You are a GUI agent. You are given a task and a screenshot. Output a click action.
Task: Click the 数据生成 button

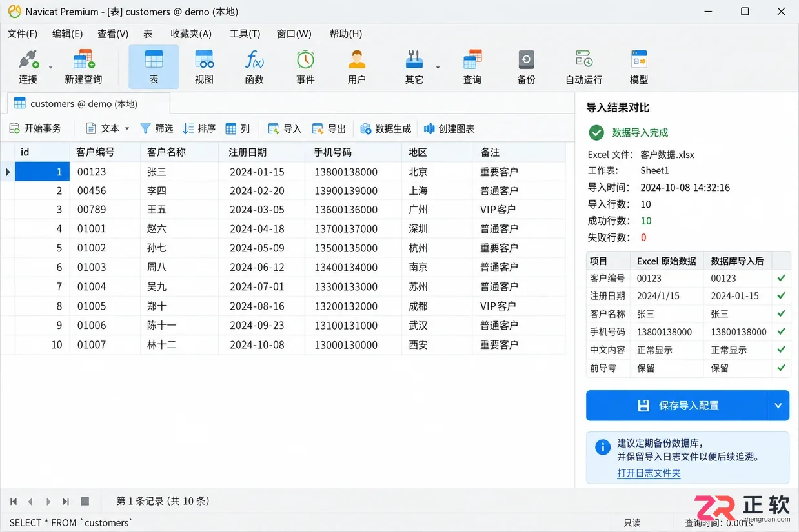(x=386, y=128)
